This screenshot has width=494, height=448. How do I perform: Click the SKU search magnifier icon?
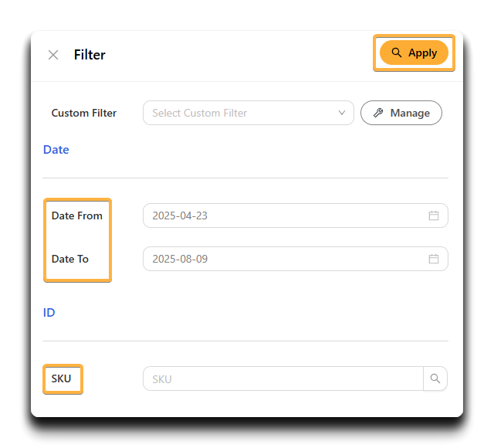tap(435, 378)
